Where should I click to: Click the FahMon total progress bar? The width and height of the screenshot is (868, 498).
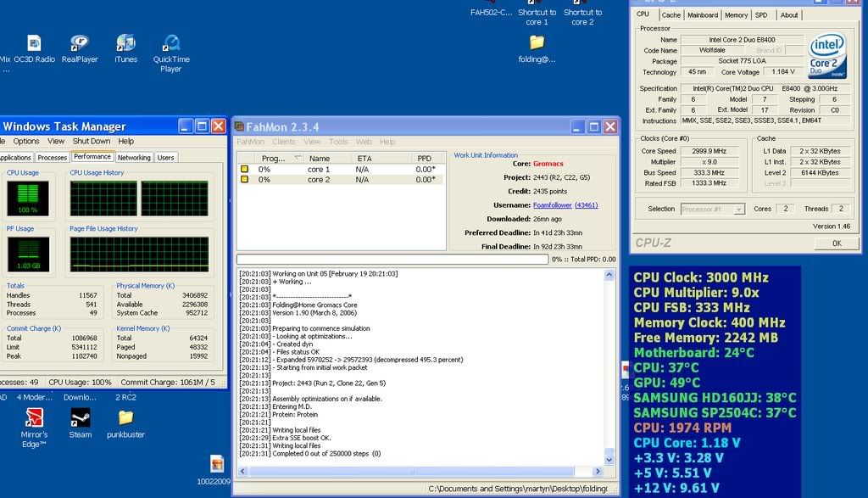pyautogui.click(x=392, y=260)
